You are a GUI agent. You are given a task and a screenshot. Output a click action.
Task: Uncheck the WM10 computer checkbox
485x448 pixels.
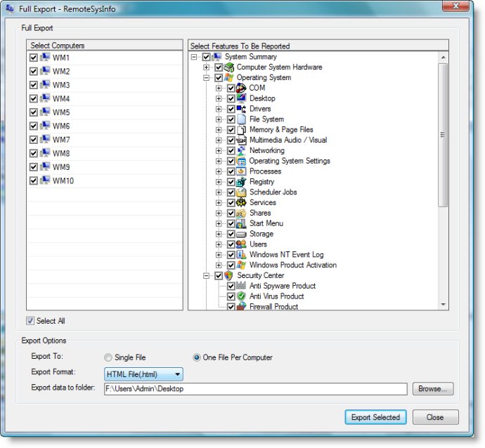point(34,180)
